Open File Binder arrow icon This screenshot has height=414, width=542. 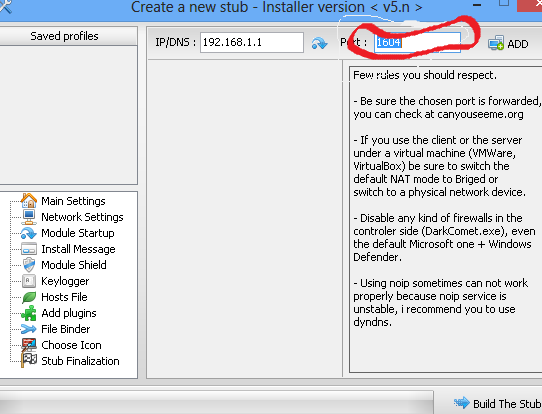pyautogui.click(x=29, y=329)
